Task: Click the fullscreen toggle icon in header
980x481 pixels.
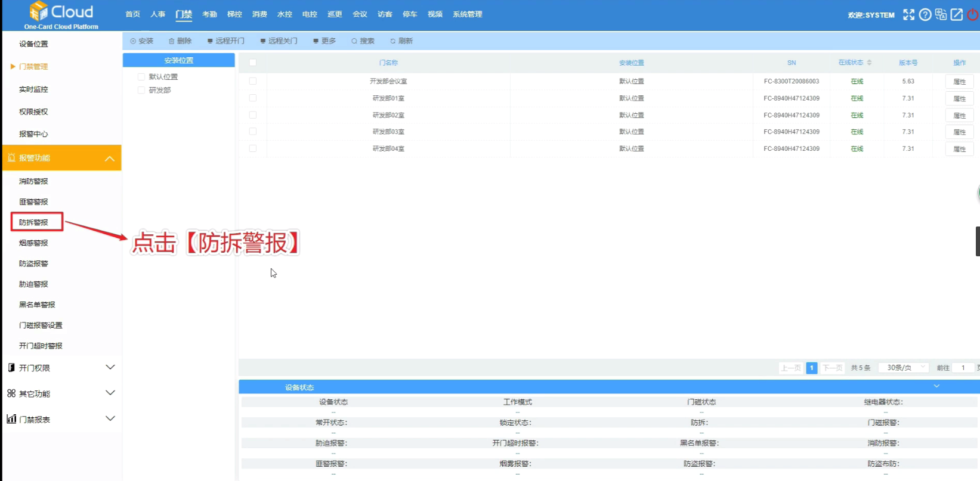Action: [908, 15]
